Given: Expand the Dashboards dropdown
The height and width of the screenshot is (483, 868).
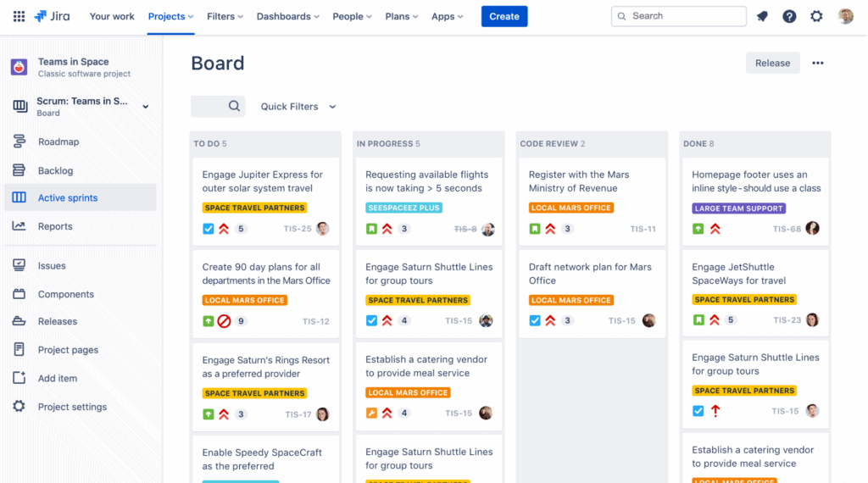Looking at the screenshot, I should [x=288, y=17].
